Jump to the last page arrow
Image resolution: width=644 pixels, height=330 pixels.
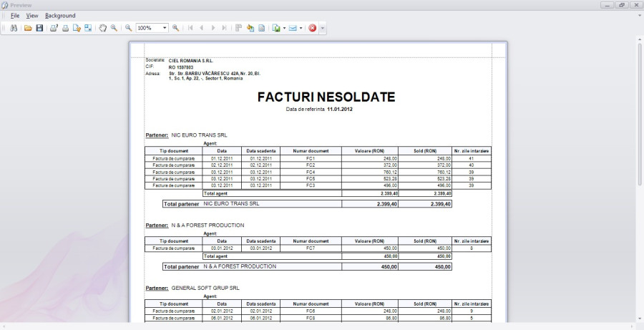click(x=224, y=28)
